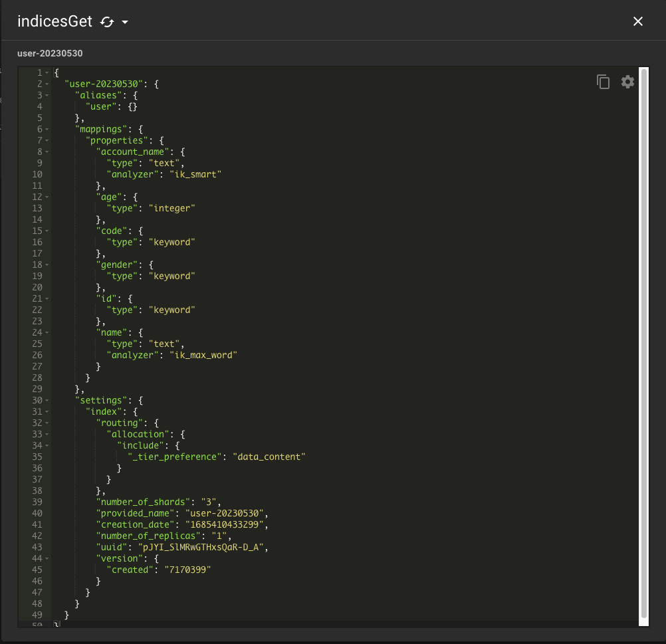Fold the "account_name" object on line 8
This screenshot has height=644, width=666.
pos(47,152)
